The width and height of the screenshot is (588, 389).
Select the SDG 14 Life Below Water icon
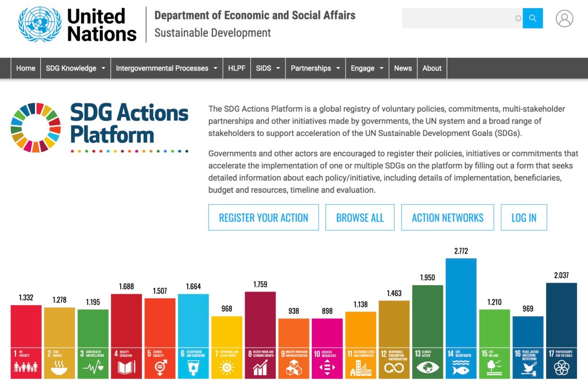[x=461, y=363]
